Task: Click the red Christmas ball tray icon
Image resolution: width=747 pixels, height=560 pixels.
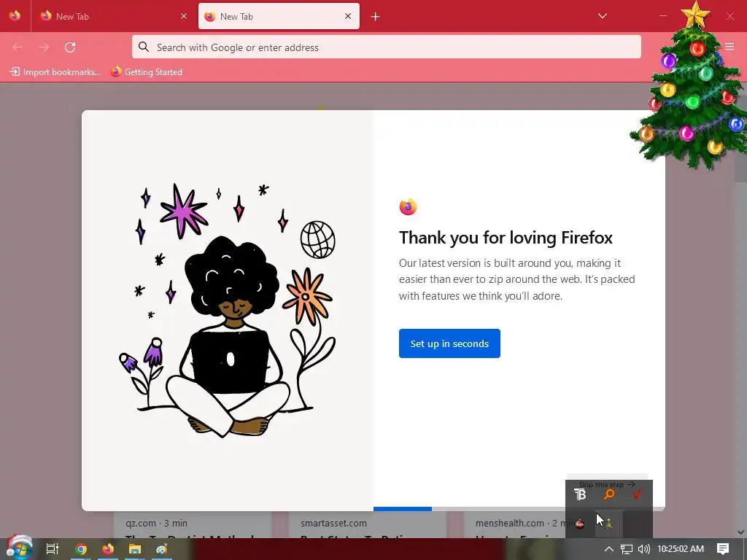Action: click(x=580, y=524)
